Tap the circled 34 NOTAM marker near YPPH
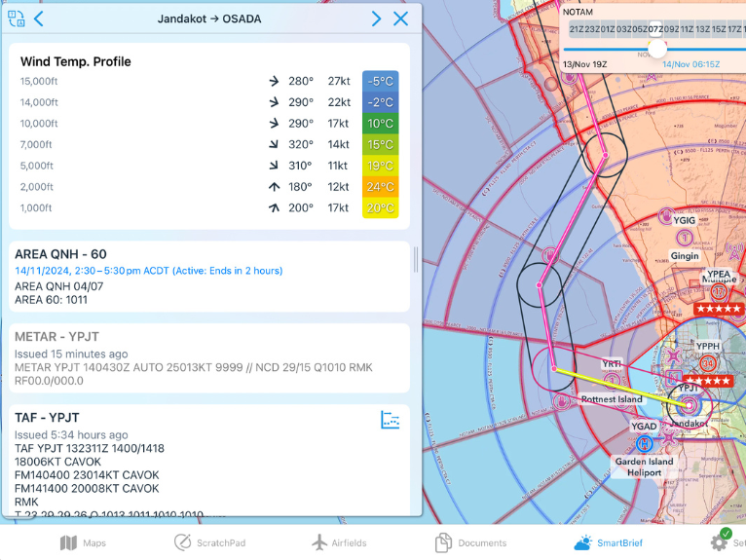Image resolution: width=746 pixels, height=560 pixels. coord(708,364)
